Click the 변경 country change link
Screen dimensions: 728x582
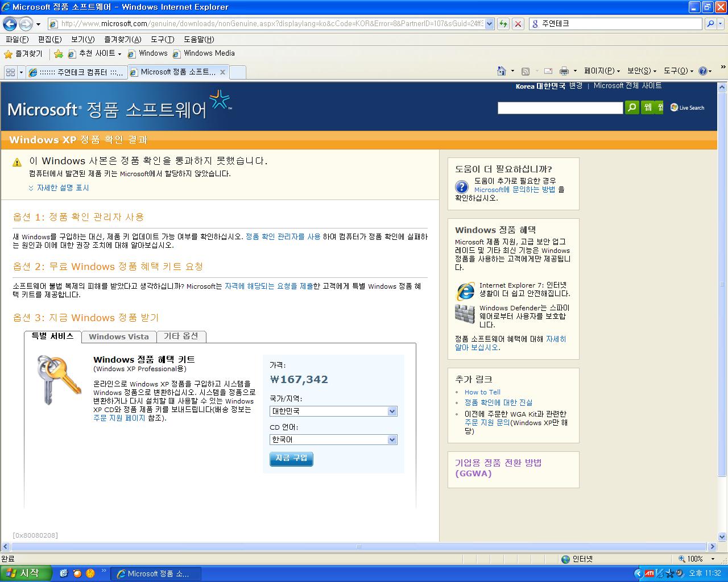pos(576,86)
